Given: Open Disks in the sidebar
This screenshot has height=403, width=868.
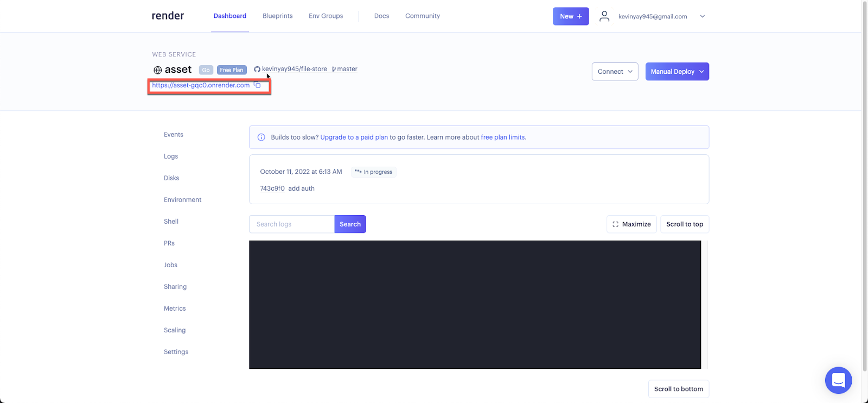Looking at the screenshot, I should 171,178.
